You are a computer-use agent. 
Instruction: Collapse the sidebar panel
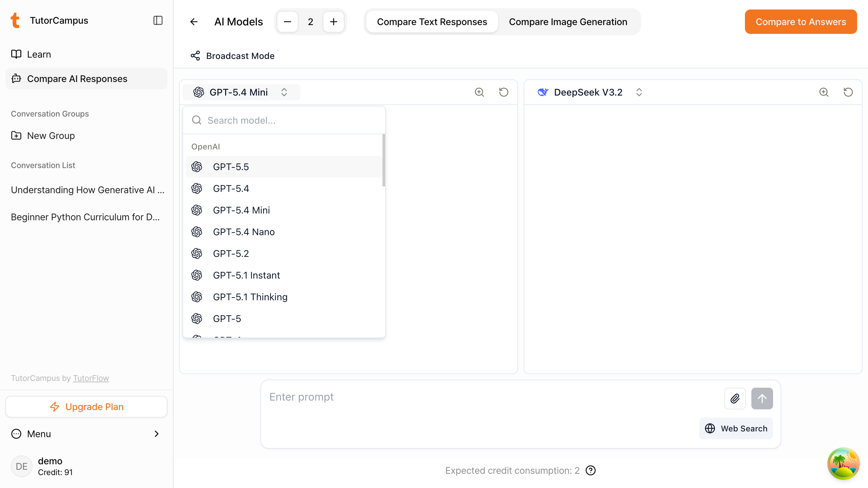158,20
